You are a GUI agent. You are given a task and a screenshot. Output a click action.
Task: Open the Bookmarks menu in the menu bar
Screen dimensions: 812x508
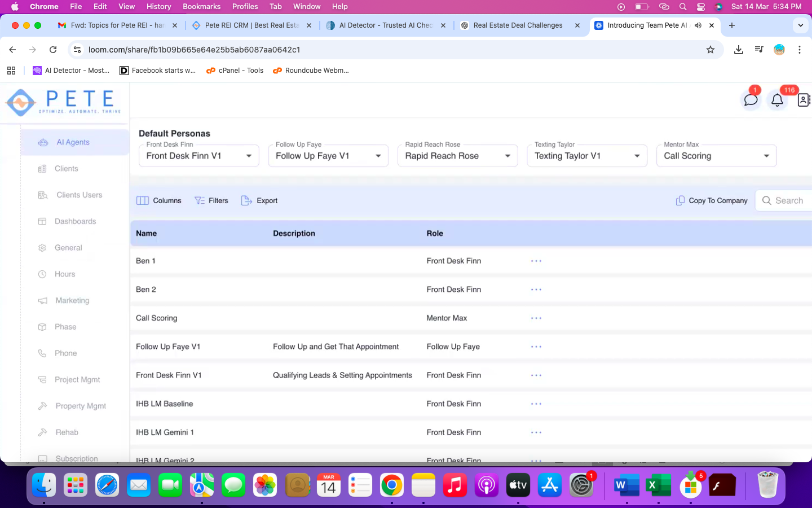coord(201,6)
